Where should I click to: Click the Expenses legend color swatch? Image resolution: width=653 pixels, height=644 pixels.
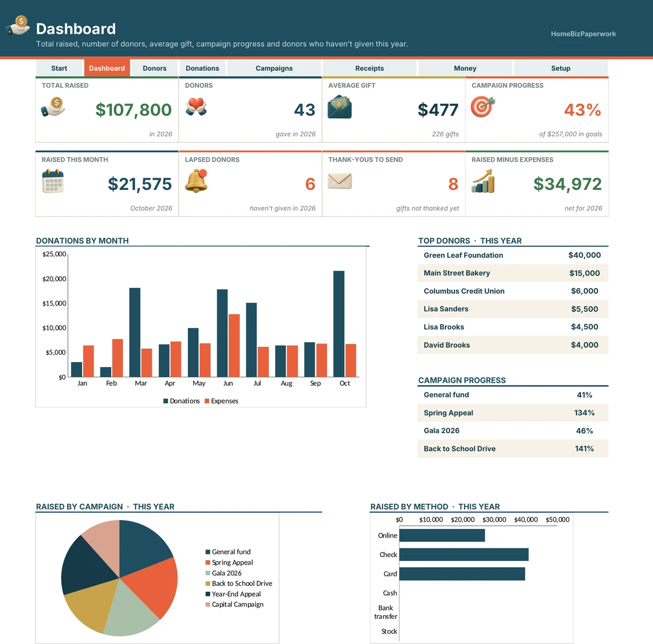point(207,401)
